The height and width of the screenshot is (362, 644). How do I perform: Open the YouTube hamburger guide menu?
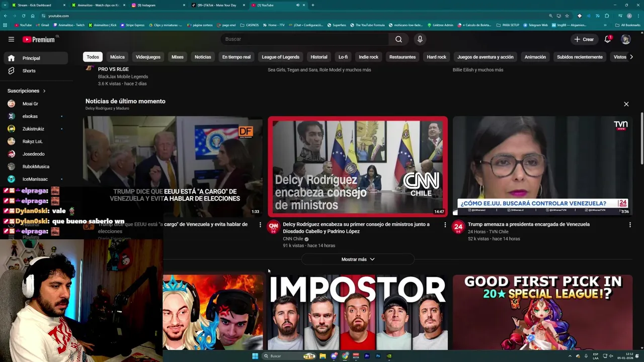coord(11,39)
